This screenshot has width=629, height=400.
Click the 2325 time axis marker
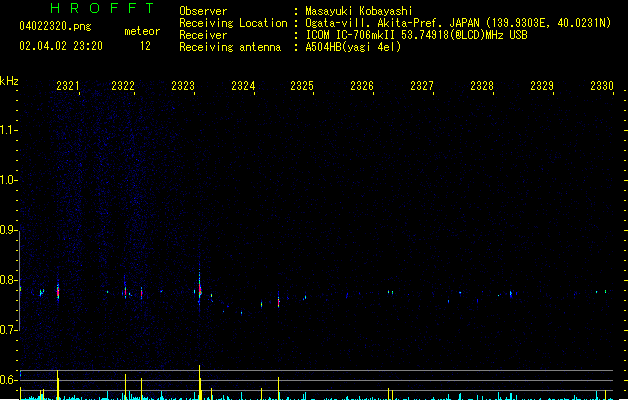coord(302,85)
